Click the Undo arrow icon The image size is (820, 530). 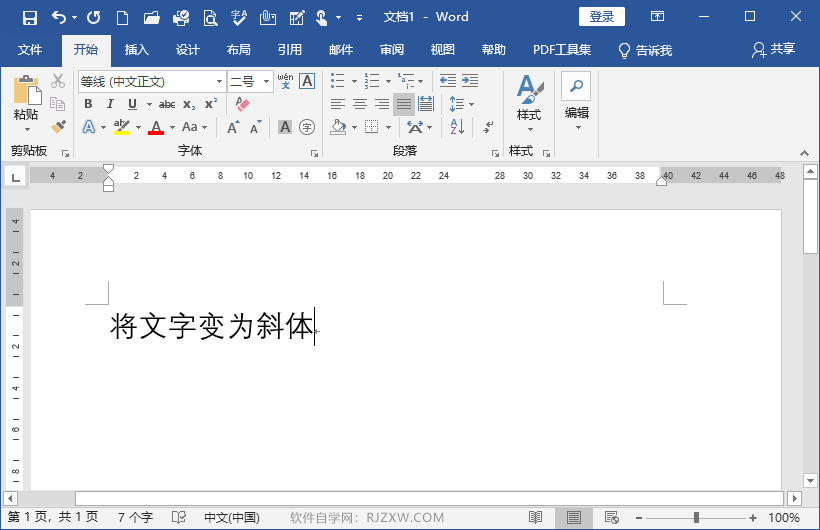59,18
